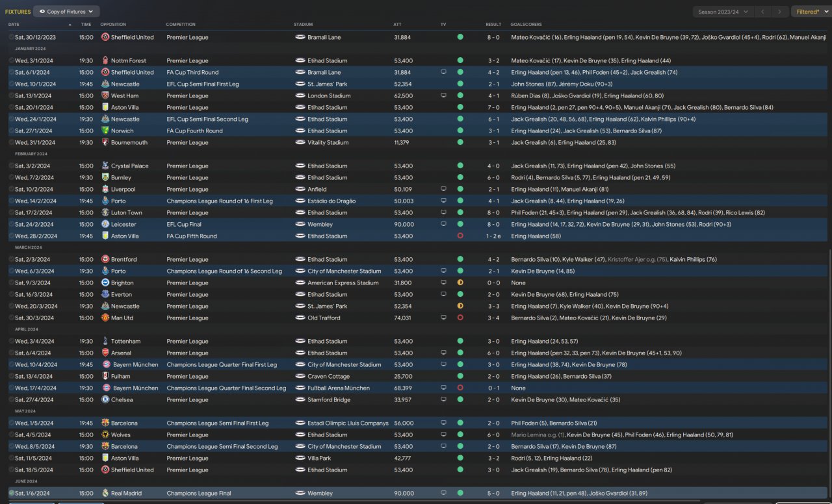Click the Wolves club badge
Image resolution: width=832 pixels, height=504 pixels.
pos(105,435)
